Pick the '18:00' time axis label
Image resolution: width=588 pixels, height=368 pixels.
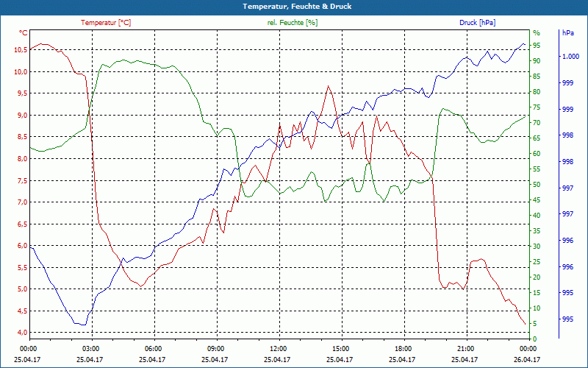[x=402, y=348]
